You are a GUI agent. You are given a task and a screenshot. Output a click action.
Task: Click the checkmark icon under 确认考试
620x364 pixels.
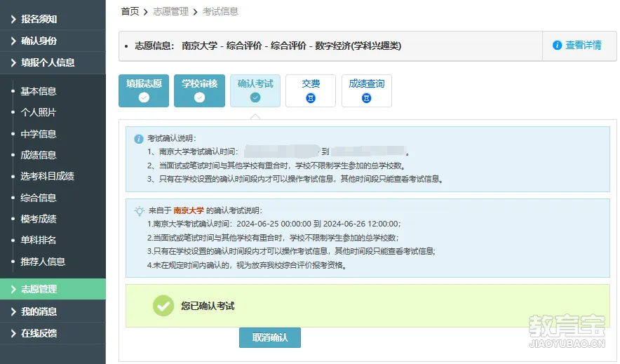click(x=255, y=97)
